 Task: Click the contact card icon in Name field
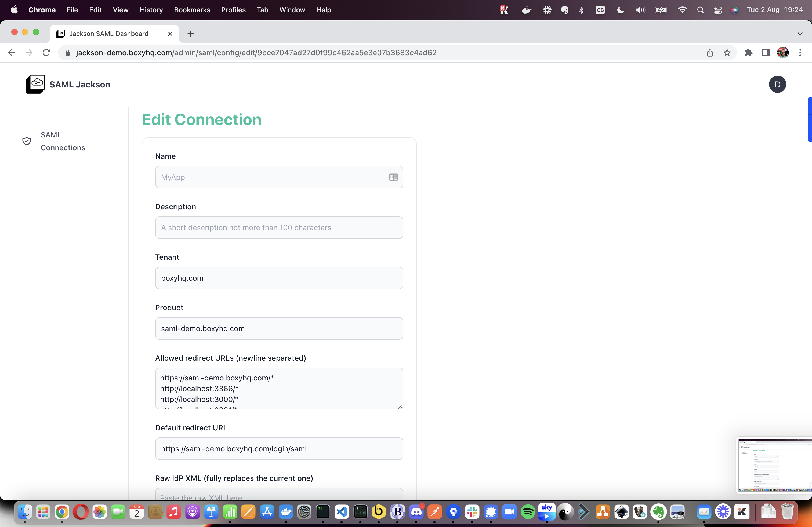point(393,177)
